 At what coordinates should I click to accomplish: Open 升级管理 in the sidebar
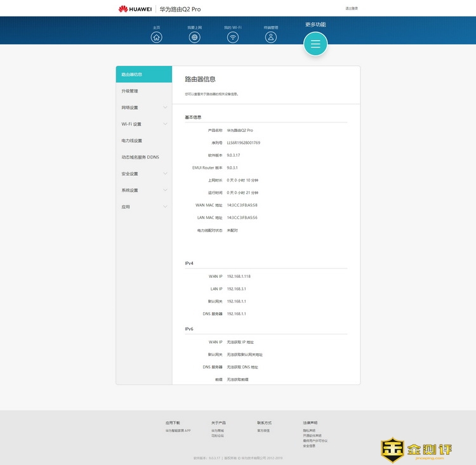(x=130, y=91)
